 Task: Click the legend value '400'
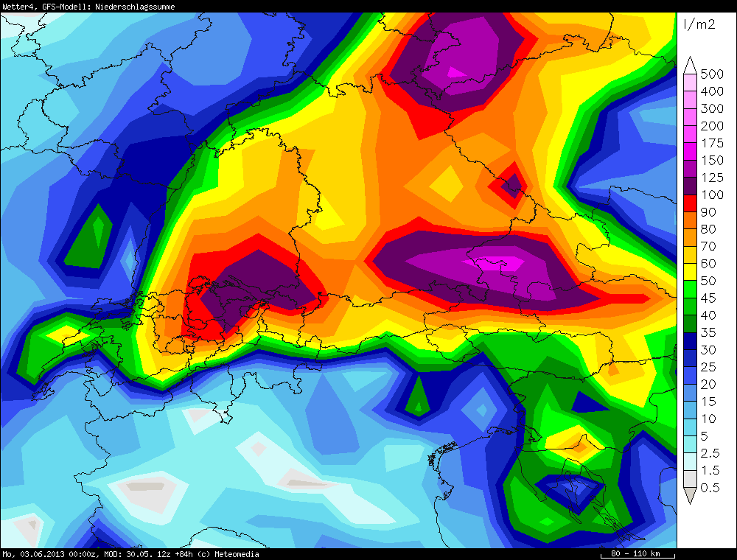712,91
